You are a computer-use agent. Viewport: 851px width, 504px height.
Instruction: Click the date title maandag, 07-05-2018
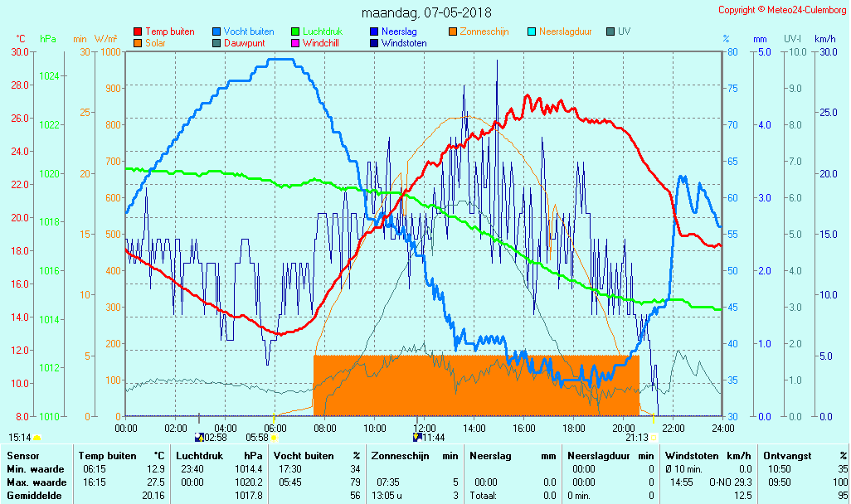426,12
